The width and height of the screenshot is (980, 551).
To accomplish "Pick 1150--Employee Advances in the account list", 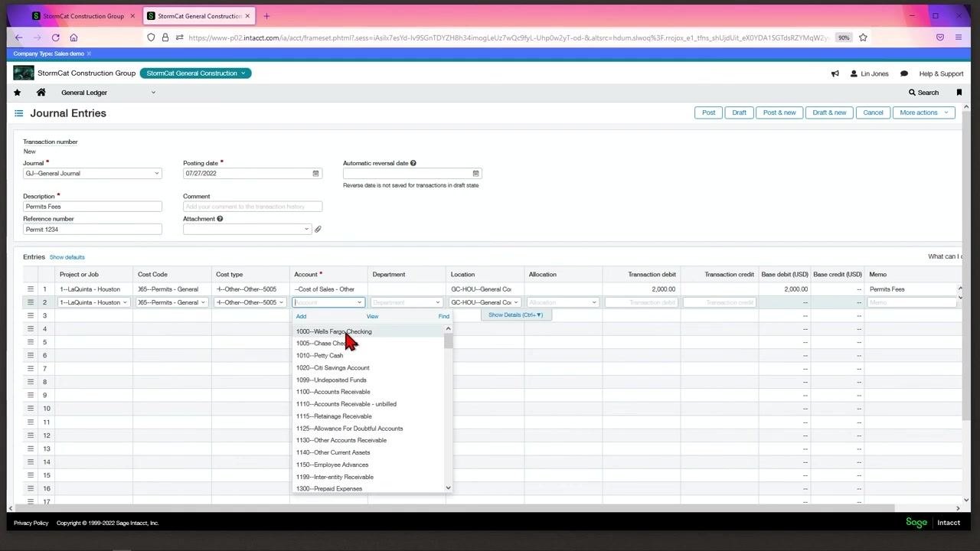I will click(332, 465).
